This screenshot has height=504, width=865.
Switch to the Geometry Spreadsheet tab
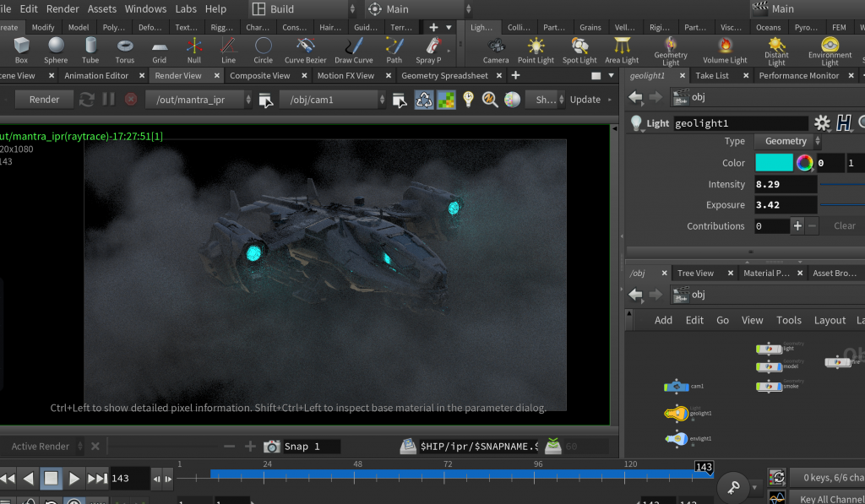pyautogui.click(x=444, y=75)
